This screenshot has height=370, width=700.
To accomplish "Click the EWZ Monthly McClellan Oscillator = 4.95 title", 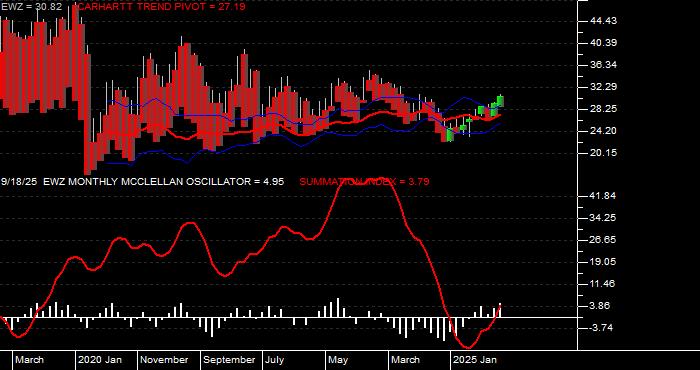I will click(x=163, y=182).
